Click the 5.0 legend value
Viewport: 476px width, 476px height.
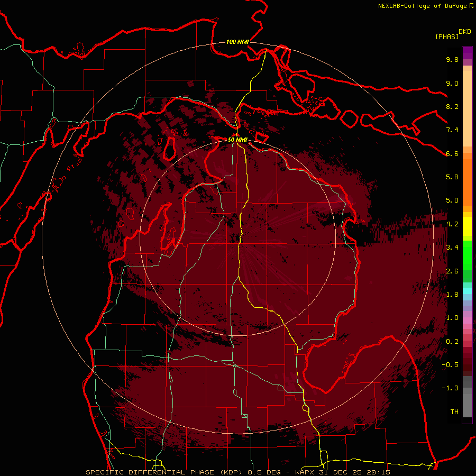coord(452,200)
